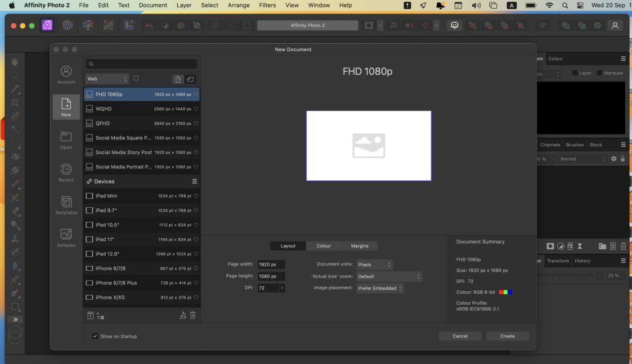Open the Normal blend mode dropdown
Image resolution: width=632 pixels, height=364 pixels.
[x=583, y=159]
